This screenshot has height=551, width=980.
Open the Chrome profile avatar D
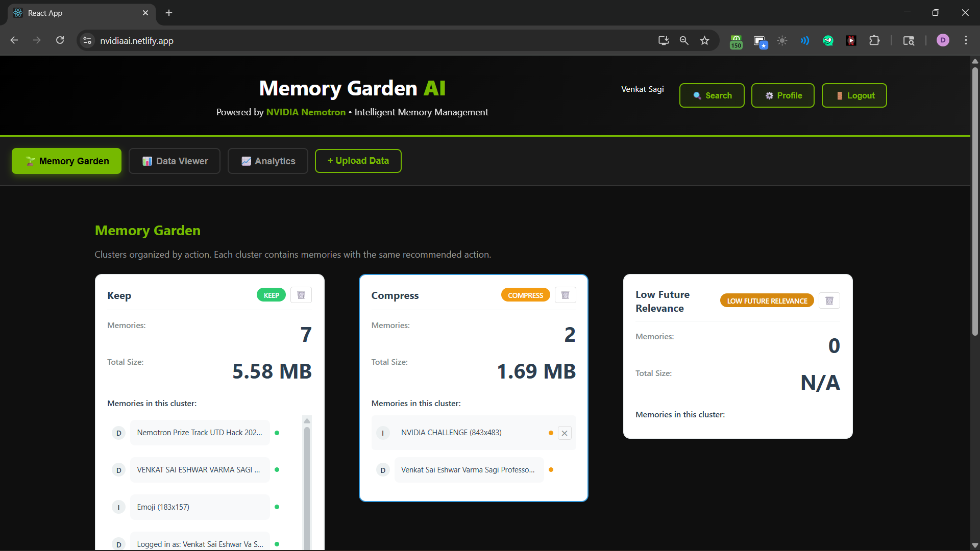(x=943, y=41)
